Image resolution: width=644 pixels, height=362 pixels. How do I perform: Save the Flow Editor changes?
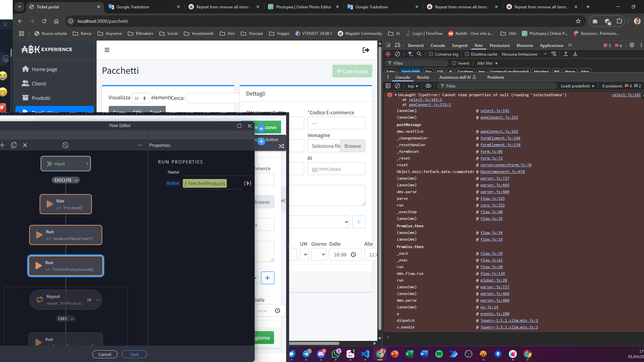pos(134,354)
